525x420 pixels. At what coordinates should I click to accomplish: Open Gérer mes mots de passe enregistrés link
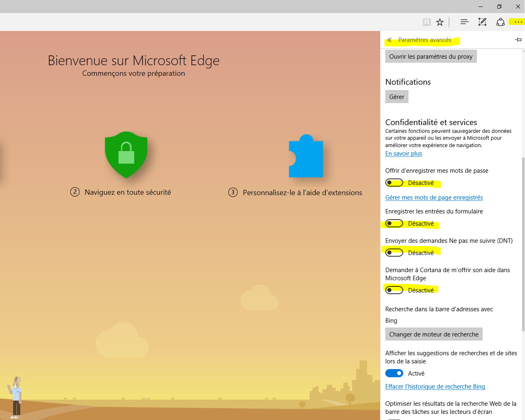click(434, 198)
